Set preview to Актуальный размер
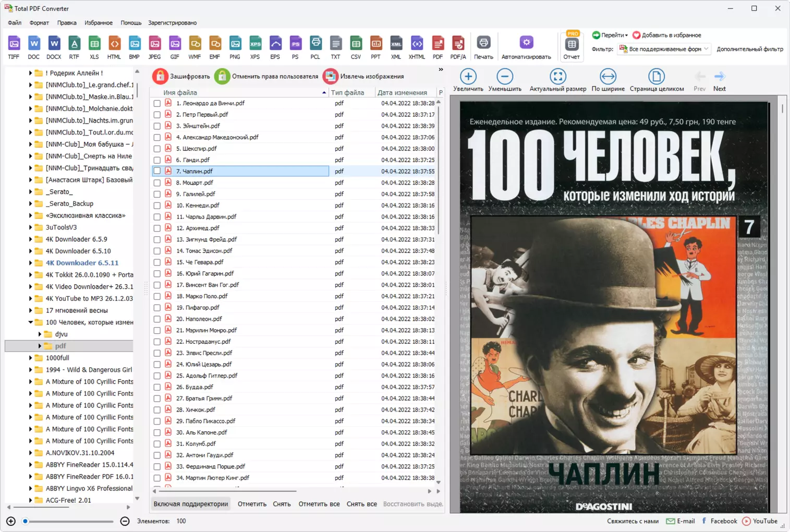 [558, 80]
